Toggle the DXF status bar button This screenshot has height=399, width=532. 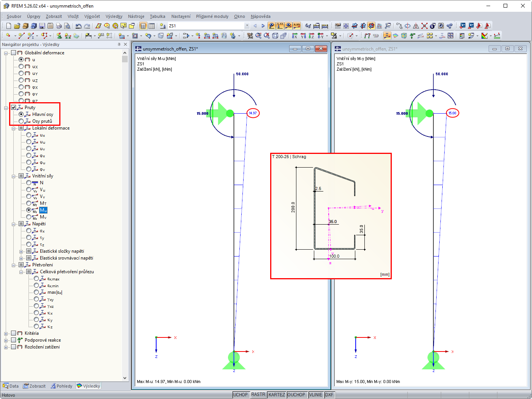coord(329,395)
